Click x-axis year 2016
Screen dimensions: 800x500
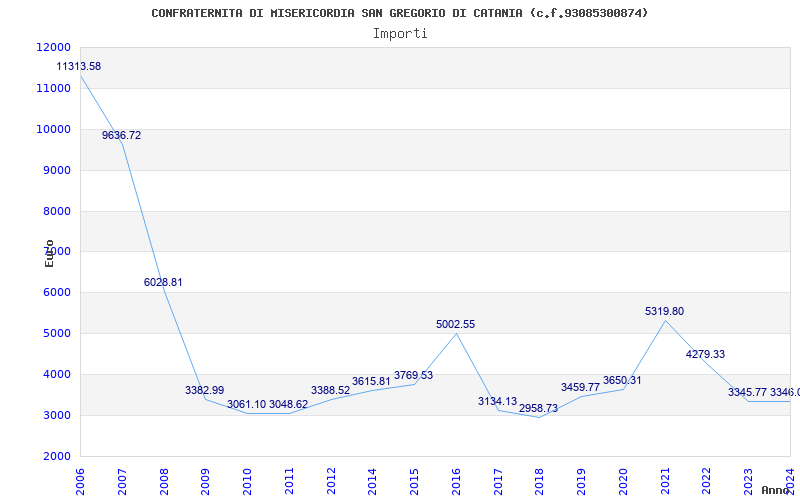pyautogui.click(x=456, y=482)
